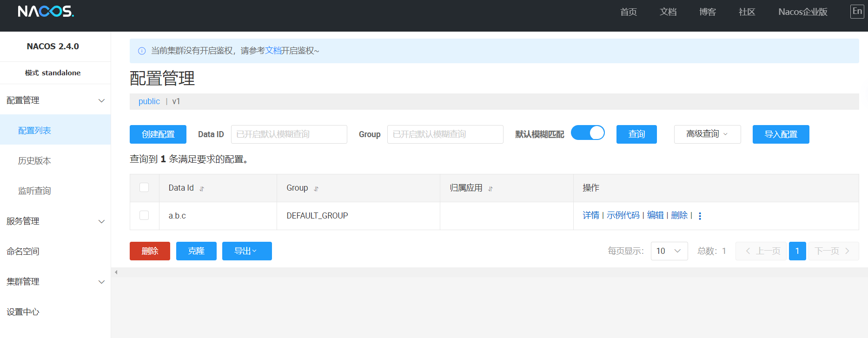This screenshot has width=868, height=338.
Task: Click 编辑 link for a.b.c
Action: (656, 215)
